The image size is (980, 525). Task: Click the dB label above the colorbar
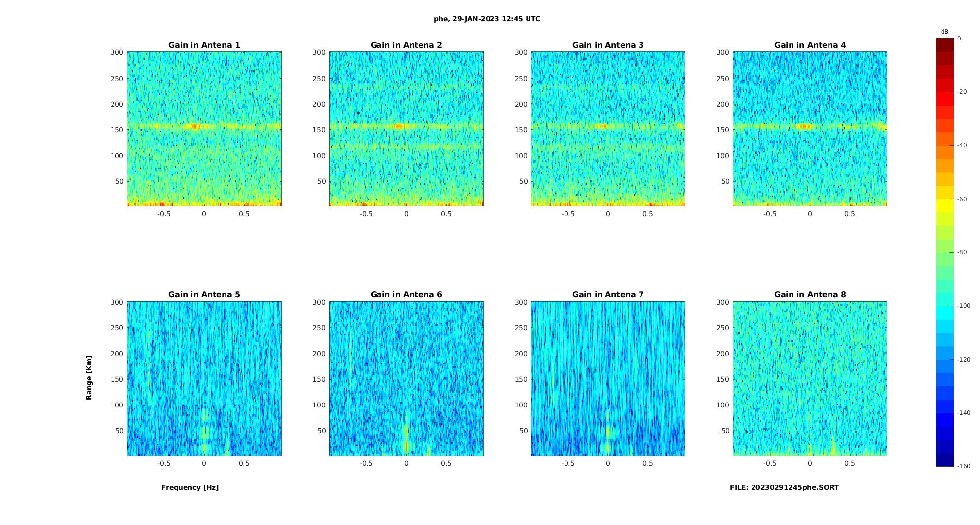[944, 32]
